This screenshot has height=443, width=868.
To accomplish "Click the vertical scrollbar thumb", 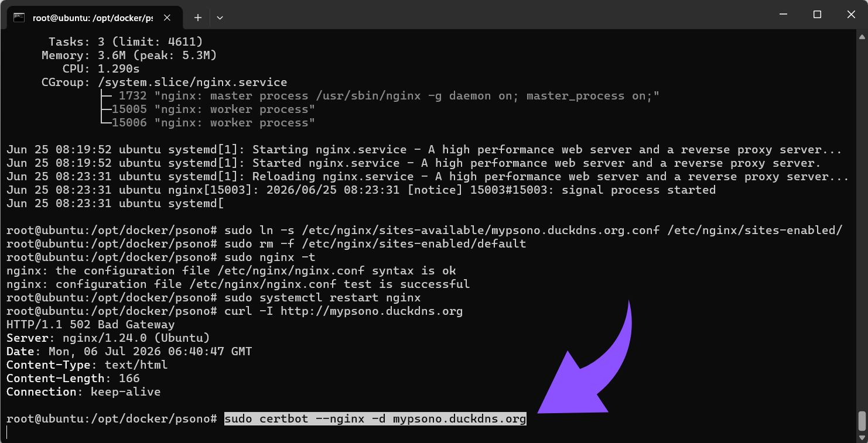I will coord(862,421).
